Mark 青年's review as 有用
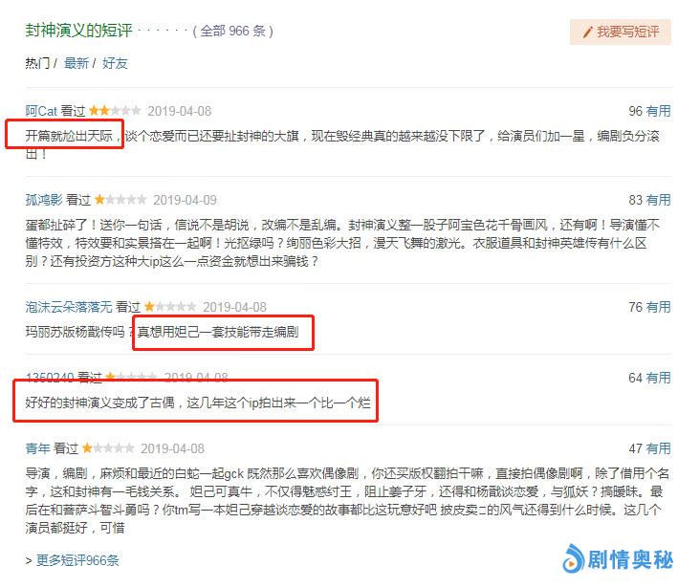The width and height of the screenshot is (700, 588). (658, 448)
